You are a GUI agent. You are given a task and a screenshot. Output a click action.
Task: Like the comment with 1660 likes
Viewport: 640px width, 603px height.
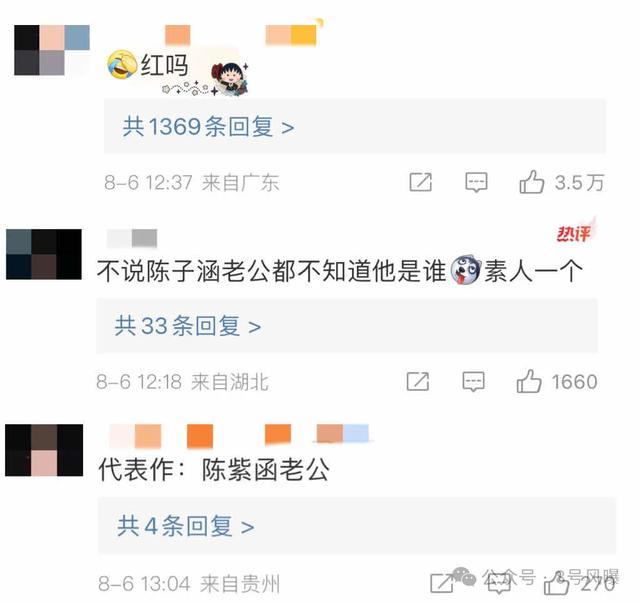[529, 381]
